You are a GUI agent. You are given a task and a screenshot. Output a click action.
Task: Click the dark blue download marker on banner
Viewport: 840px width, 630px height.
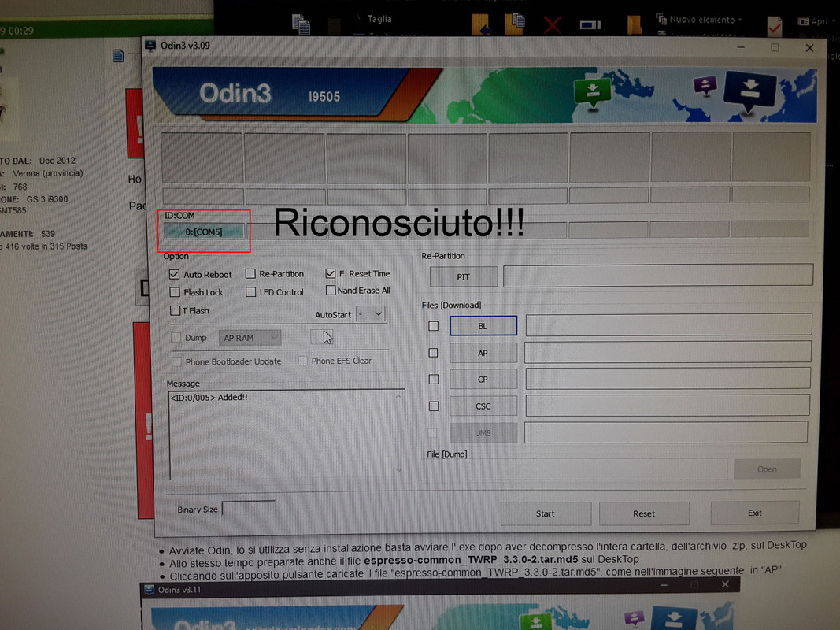(x=749, y=92)
